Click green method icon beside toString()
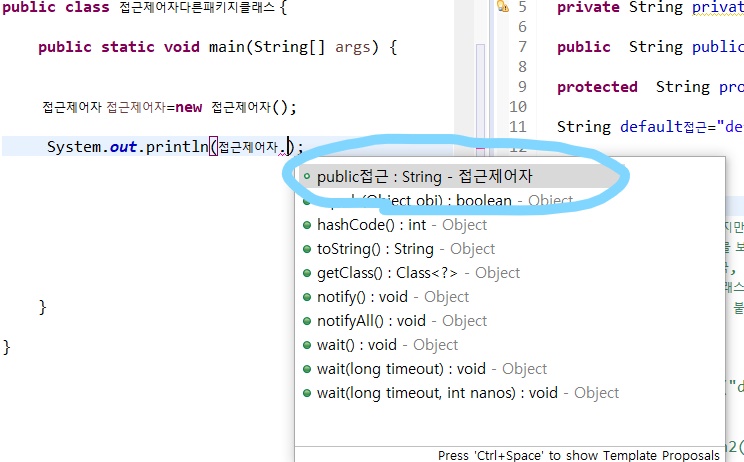744x462 pixels. pyautogui.click(x=307, y=249)
